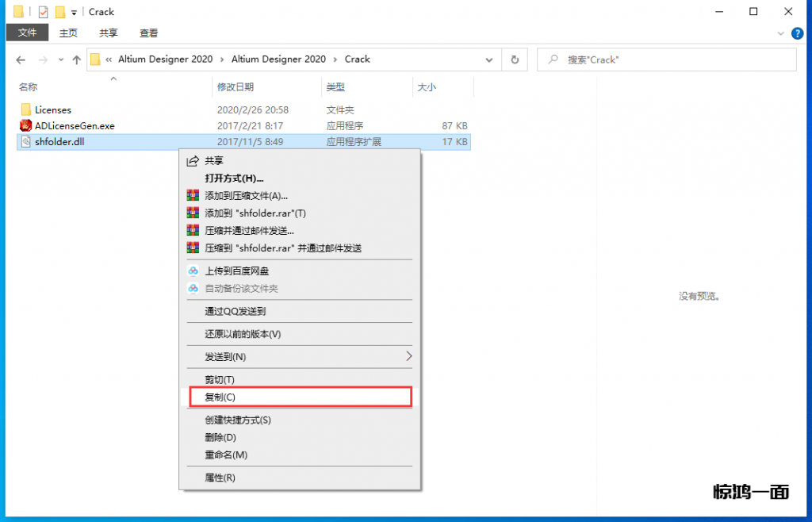Expand the 发送到(N) submenu
This screenshot has height=522, width=812.
pos(408,357)
